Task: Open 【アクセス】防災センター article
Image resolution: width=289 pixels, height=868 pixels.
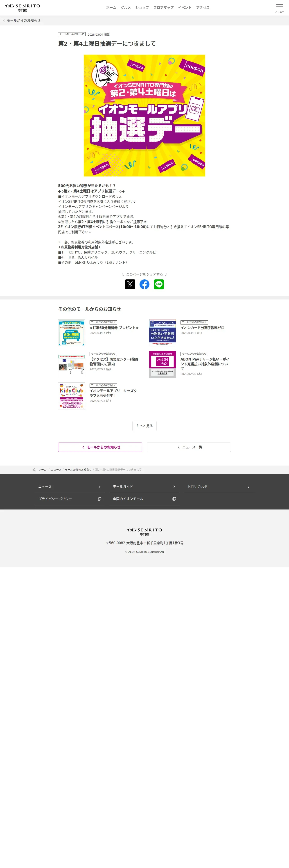Action: pyautogui.click(x=114, y=362)
